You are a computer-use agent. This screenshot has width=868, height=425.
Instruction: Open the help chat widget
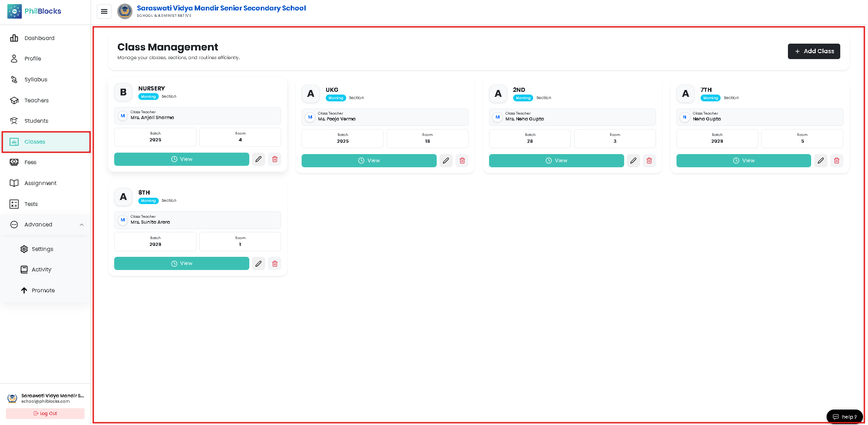[x=845, y=417]
